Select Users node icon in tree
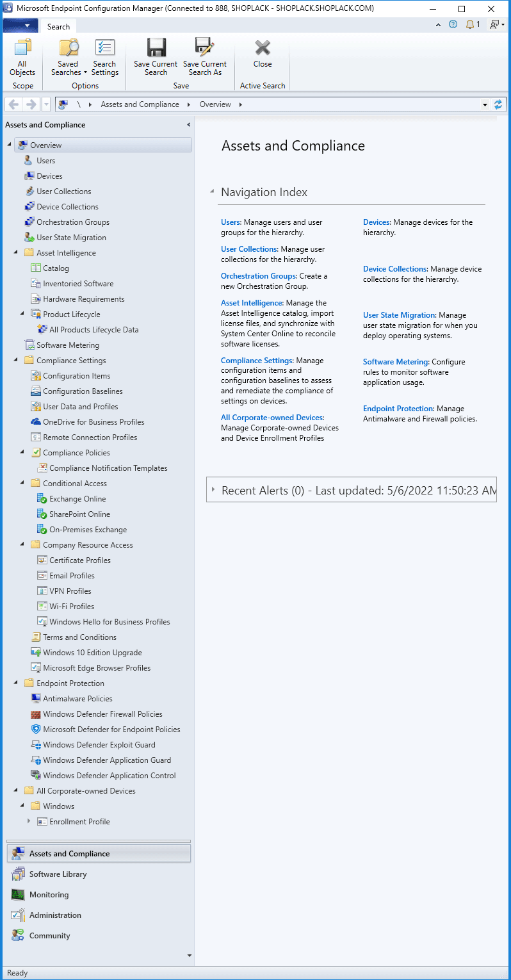Image resolution: width=511 pixels, height=980 pixels. click(28, 161)
